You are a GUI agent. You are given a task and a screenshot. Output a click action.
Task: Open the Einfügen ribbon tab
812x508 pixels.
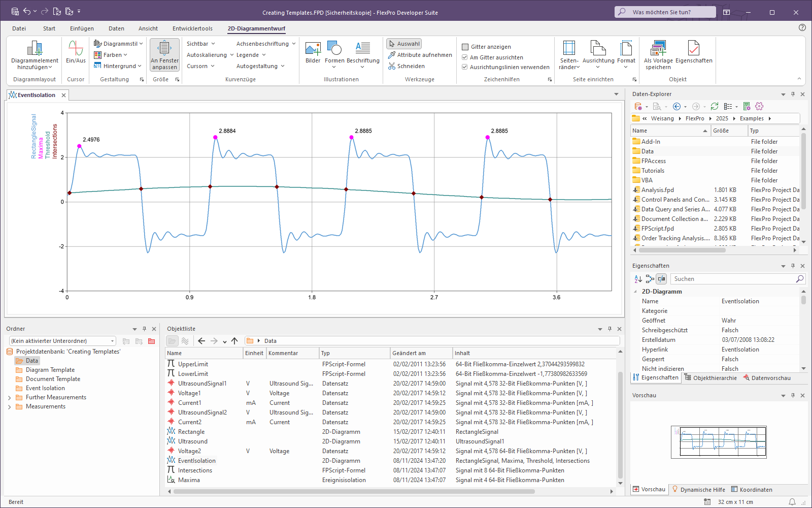pyautogui.click(x=82, y=28)
